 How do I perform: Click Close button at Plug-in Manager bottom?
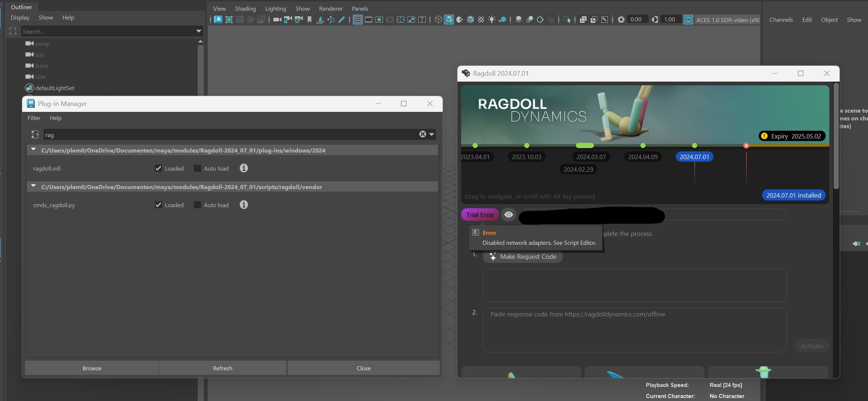363,368
